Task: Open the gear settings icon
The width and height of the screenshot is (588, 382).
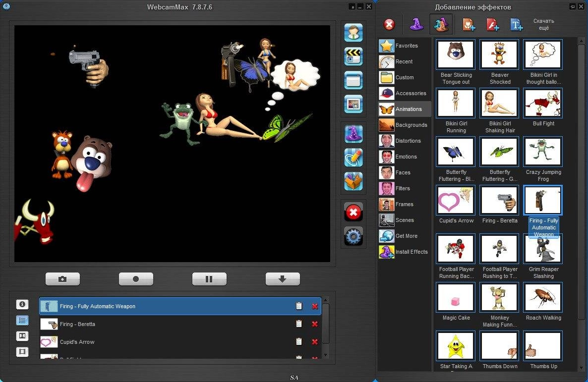Action: click(x=353, y=236)
